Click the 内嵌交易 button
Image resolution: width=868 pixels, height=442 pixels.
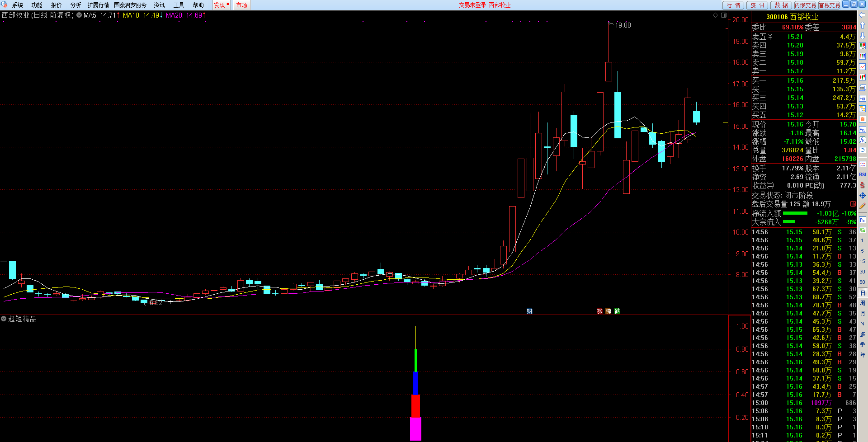805,5
